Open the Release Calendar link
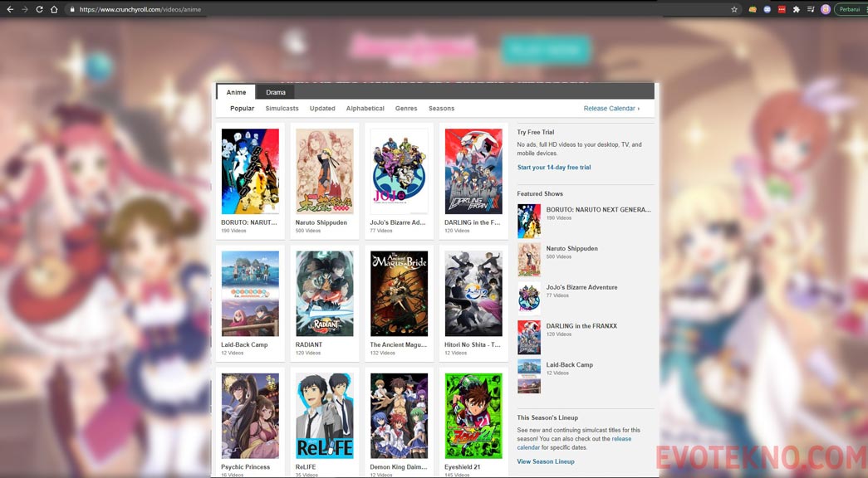 click(611, 109)
